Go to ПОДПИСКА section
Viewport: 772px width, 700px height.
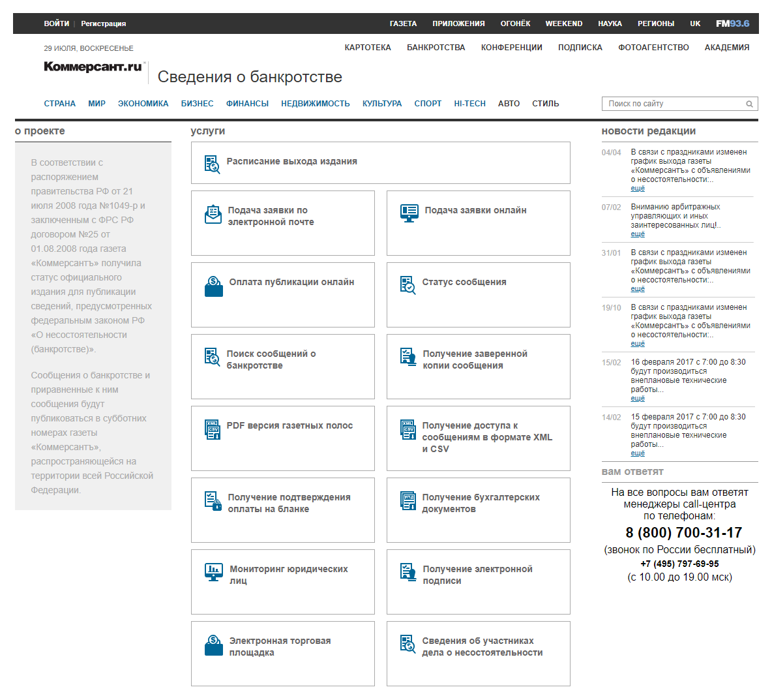tap(580, 47)
